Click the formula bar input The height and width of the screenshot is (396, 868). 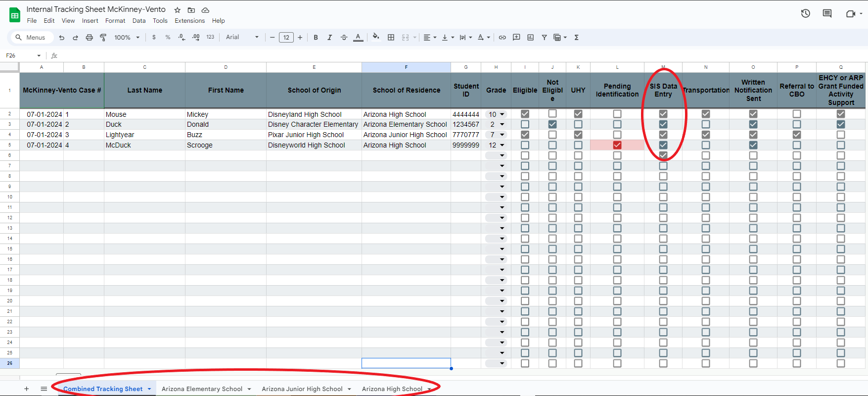[x=462, y=56]
